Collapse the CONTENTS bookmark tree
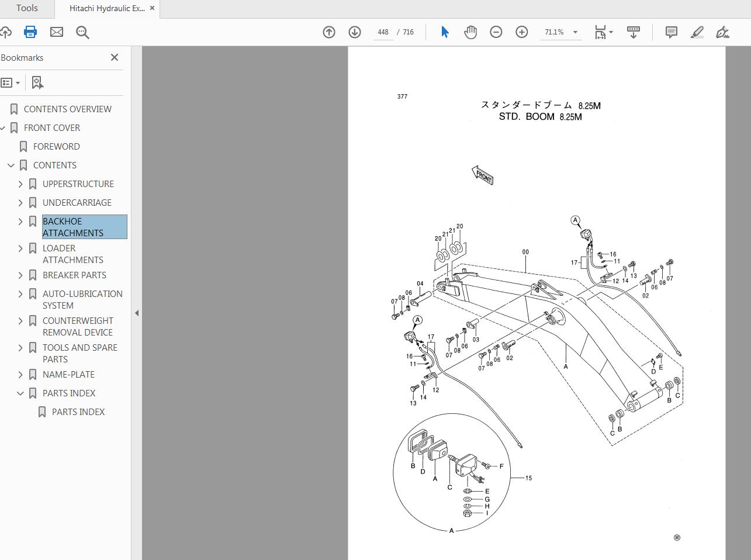751x560 pixels. pos(11,165)
